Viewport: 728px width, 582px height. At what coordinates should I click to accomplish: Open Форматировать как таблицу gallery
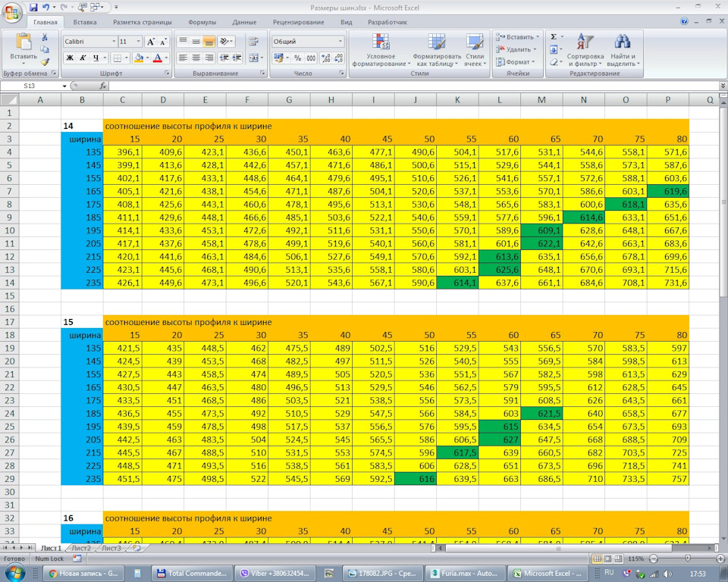(x=437, y=50)
